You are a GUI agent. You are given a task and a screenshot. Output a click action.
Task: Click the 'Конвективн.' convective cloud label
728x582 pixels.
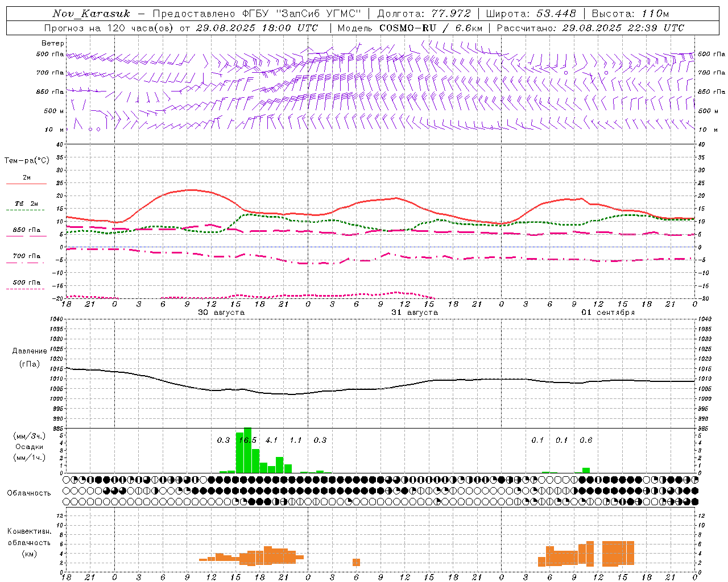coord(29,531)
